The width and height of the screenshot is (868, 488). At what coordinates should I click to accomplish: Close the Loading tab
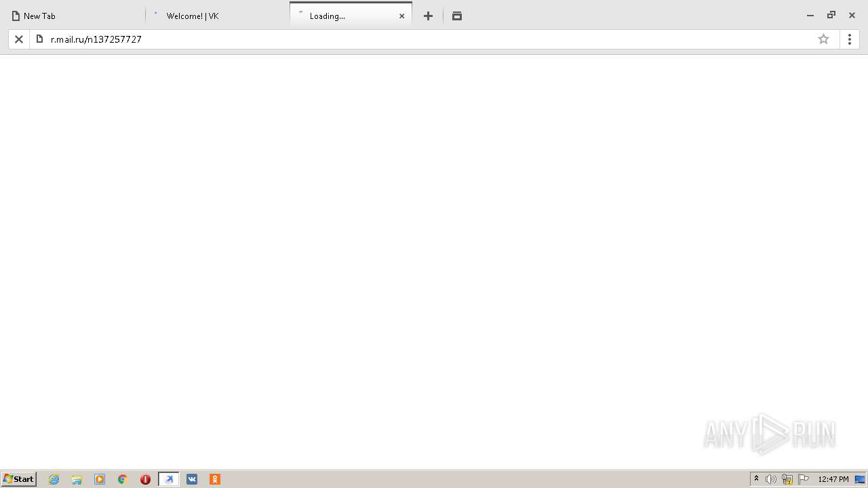[x=401, y=16]
